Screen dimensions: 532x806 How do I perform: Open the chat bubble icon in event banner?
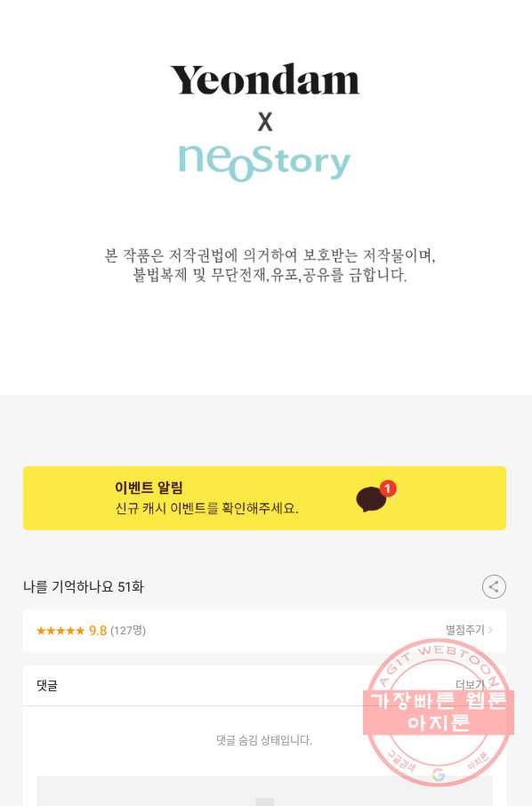371,499
